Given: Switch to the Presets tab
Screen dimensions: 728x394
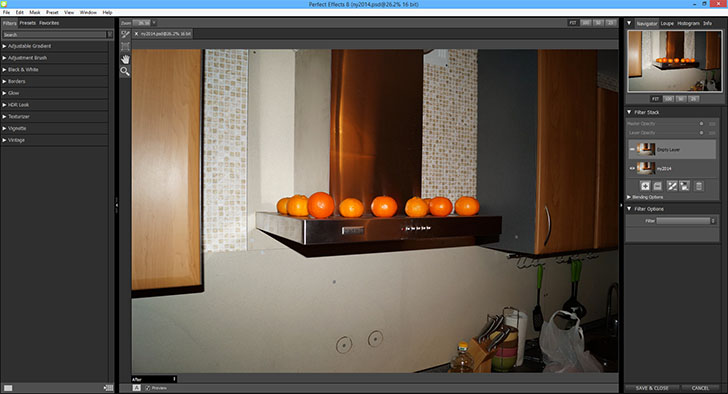Looking at the screenshot, I should tap(27, 23).
